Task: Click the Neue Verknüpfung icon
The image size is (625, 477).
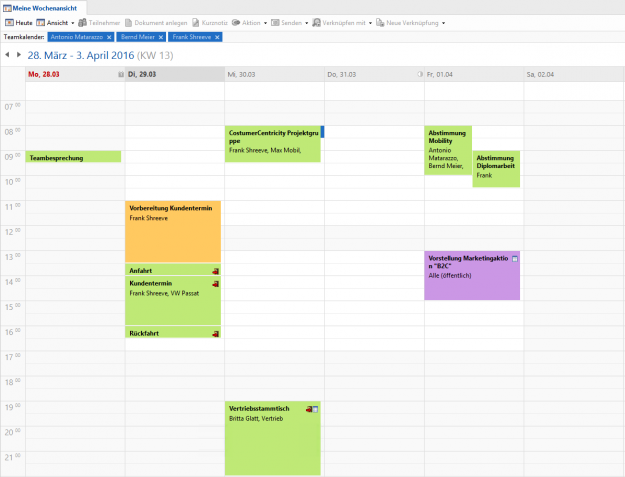Action: coord(380,23)
